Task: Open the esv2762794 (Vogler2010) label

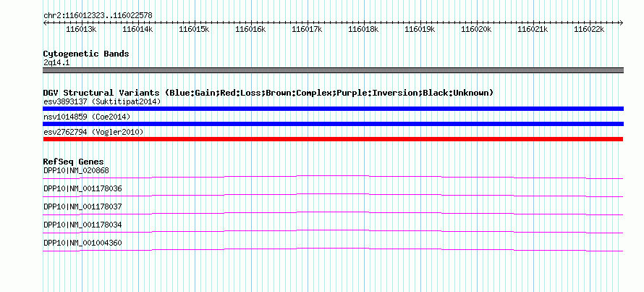Action: coord(93,132)
